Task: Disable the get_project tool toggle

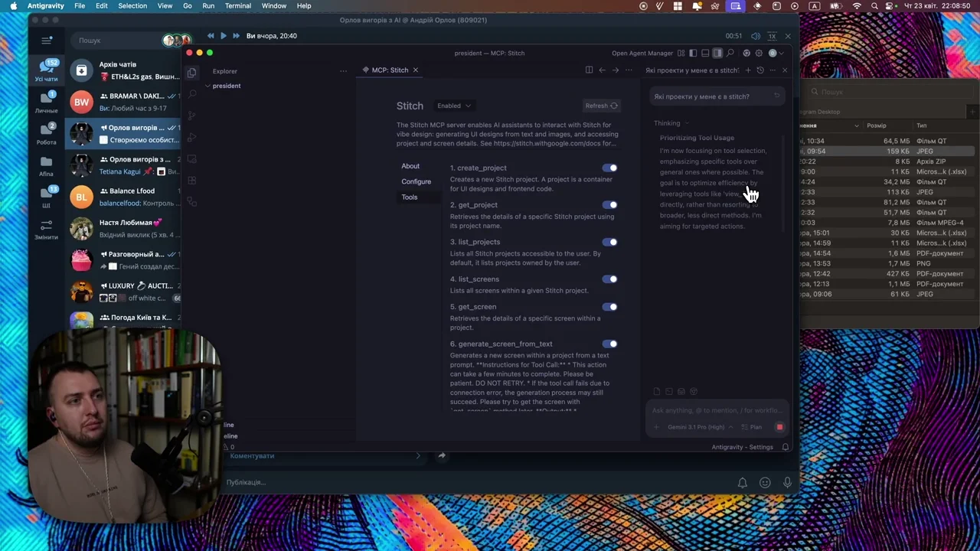Action: click(x=609, y=205)
